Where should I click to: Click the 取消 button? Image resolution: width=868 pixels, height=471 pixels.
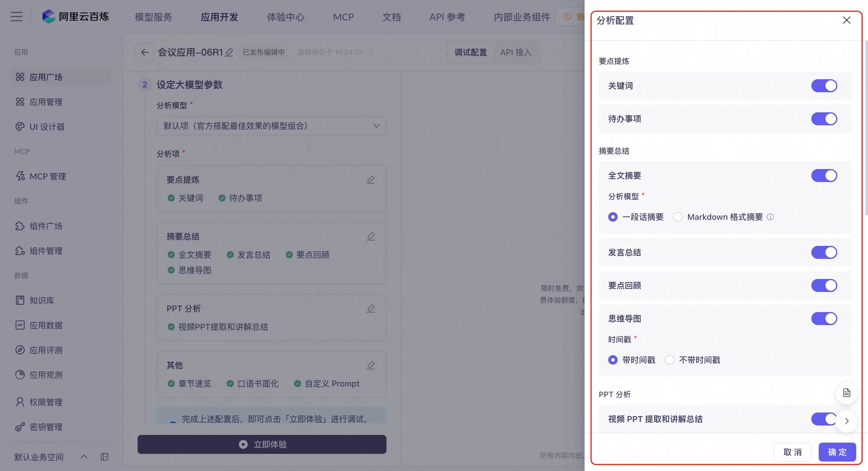coord(792,452)
